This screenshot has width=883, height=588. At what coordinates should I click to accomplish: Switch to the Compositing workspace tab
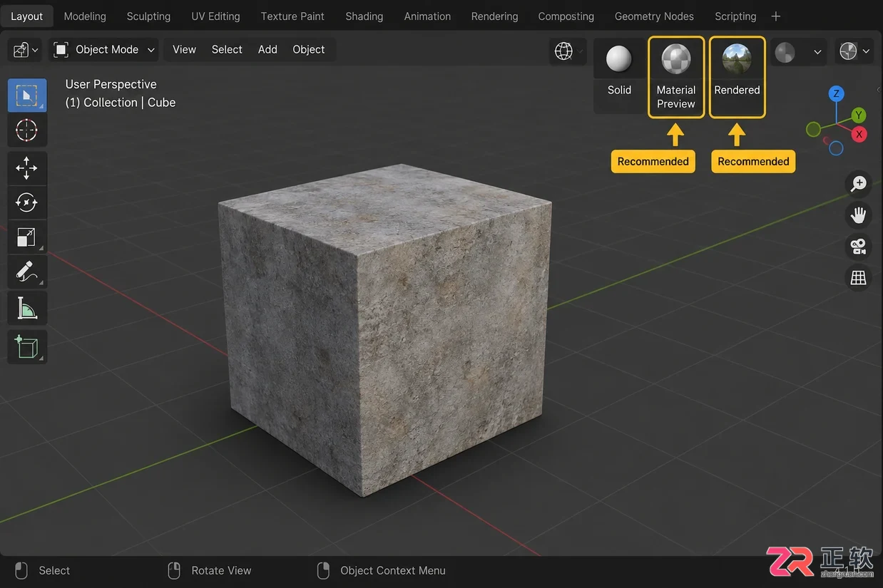566,16
